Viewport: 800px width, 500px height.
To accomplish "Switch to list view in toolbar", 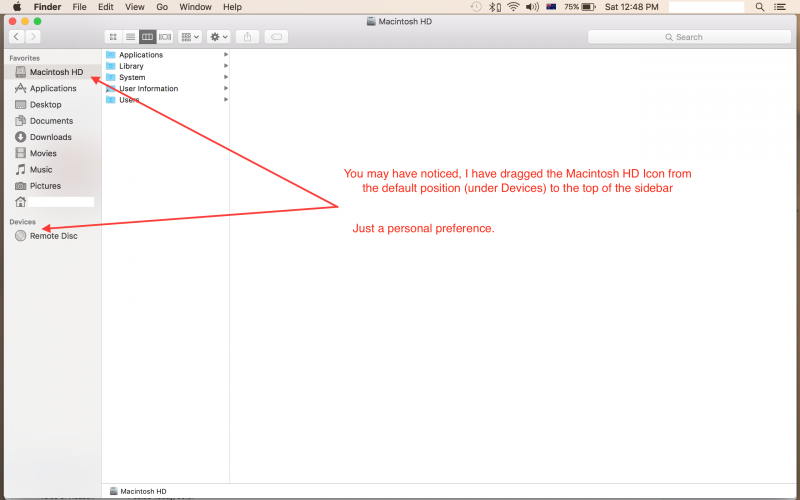I will click(x=130, y=37).
